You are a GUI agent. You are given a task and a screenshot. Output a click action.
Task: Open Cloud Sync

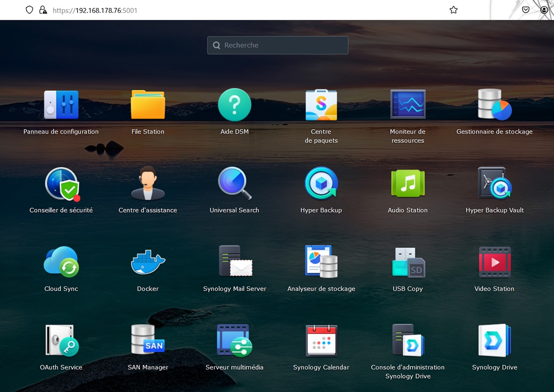click(61, 262)
